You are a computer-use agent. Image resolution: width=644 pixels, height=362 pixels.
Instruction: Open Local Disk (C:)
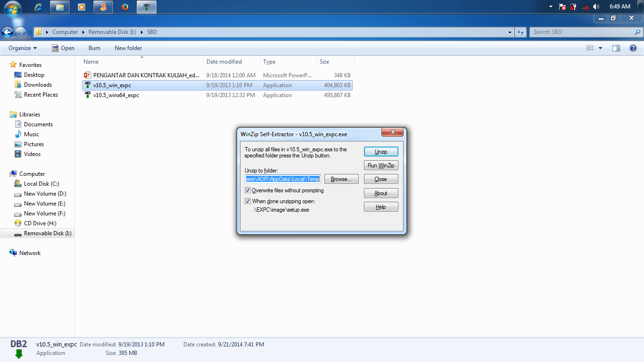41,184
